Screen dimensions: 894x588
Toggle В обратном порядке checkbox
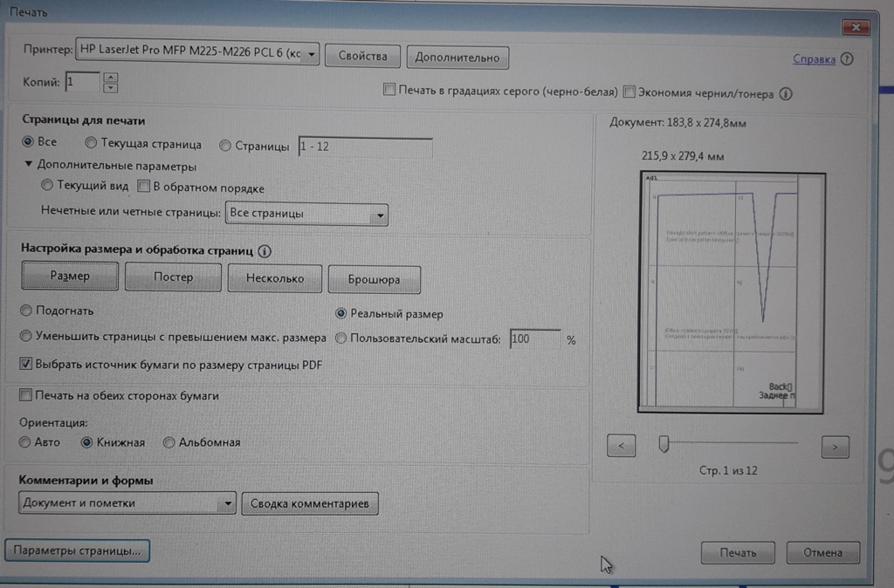click(144, 187)
